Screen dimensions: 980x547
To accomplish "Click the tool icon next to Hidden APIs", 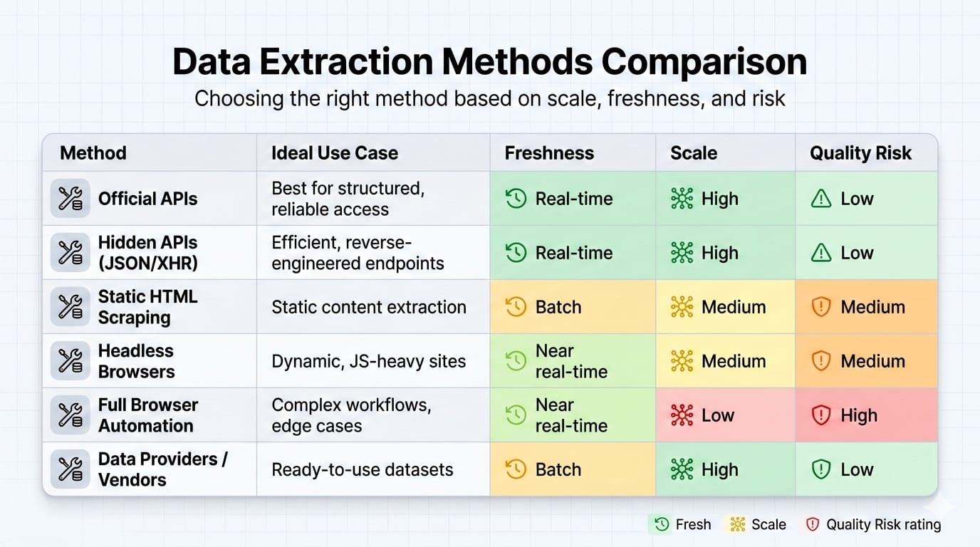I will tap(71, 253).
